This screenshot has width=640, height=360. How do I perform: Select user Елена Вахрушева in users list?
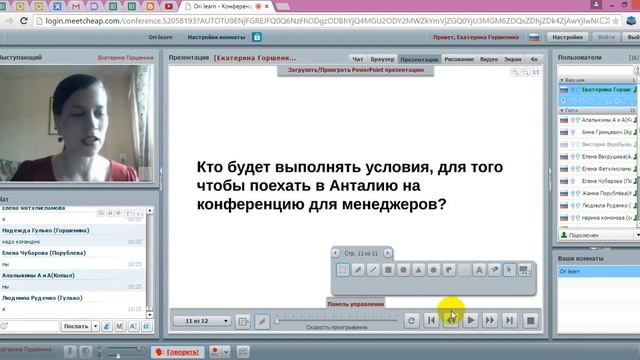(x=598, y=156)
